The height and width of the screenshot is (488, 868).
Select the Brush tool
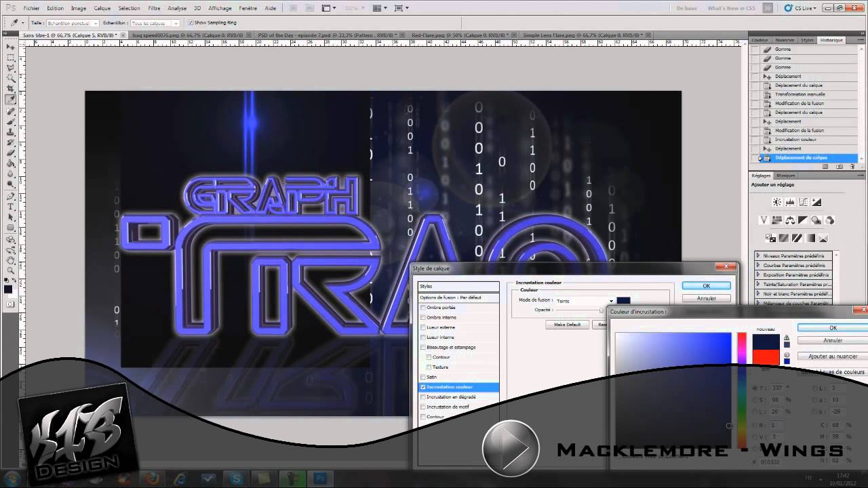pos(11,122)
